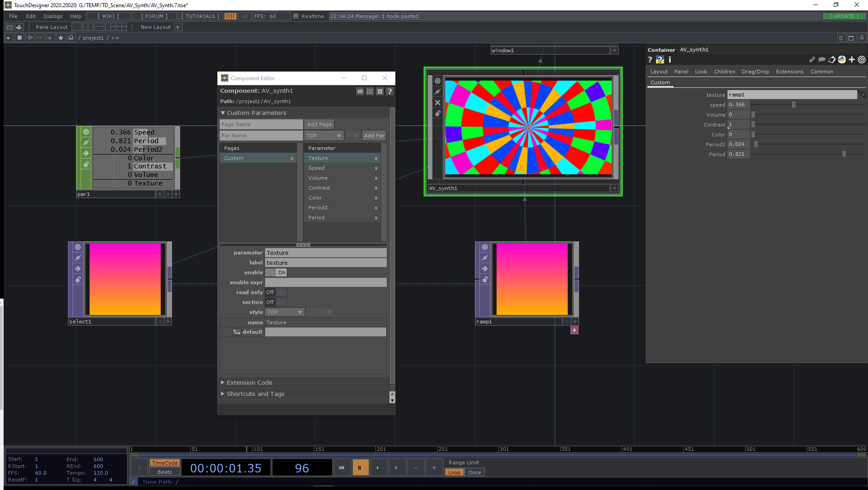Click the arrow export flag on the select1 node
Screen dimensions: 868x490
77,268
